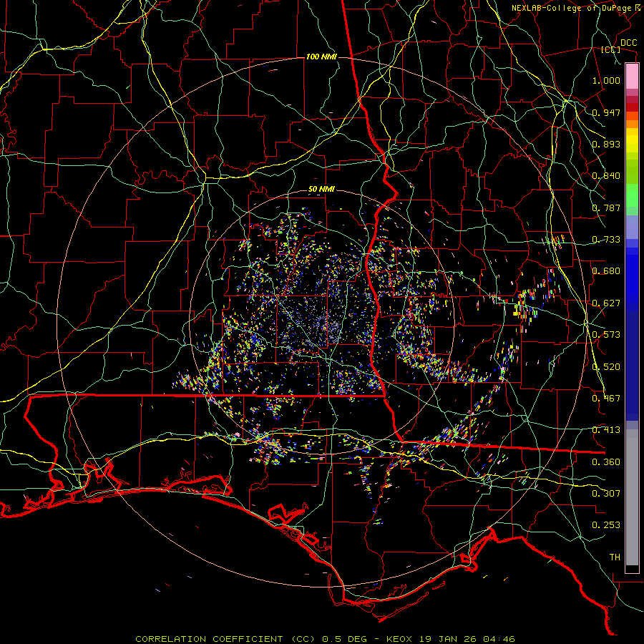
Task: Click the 0.467 scale value
Action: tap(606, 399)
